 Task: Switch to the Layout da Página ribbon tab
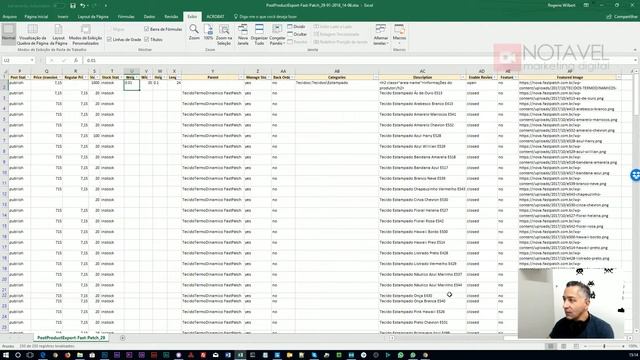[93, 17]
